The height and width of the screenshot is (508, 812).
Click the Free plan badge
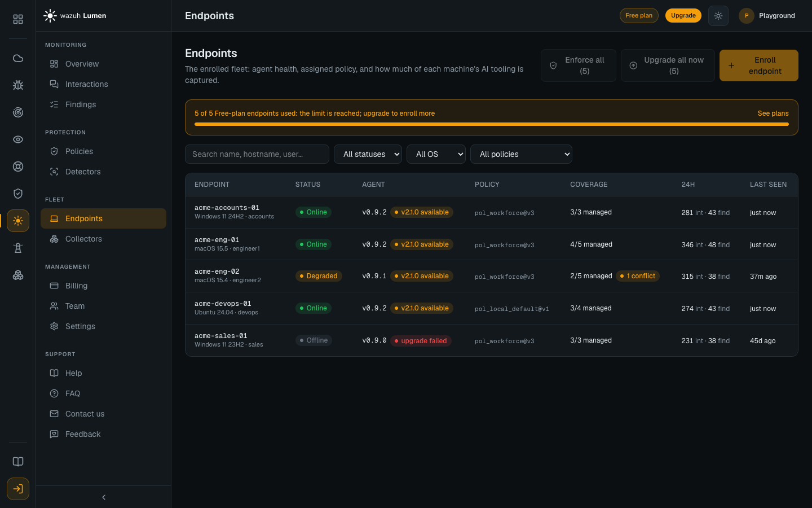pyautogui.click(x=639, y=16)
